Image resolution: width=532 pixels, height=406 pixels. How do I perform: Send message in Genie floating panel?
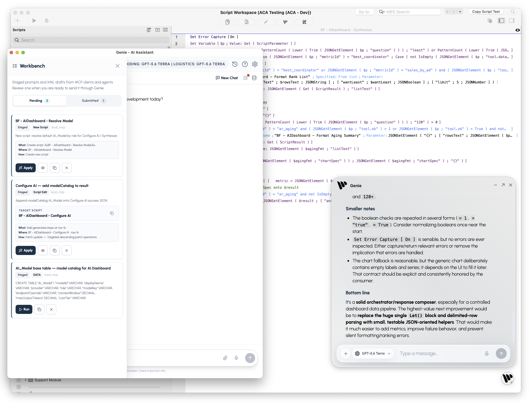pyautogui.click(x=501, y=354)
